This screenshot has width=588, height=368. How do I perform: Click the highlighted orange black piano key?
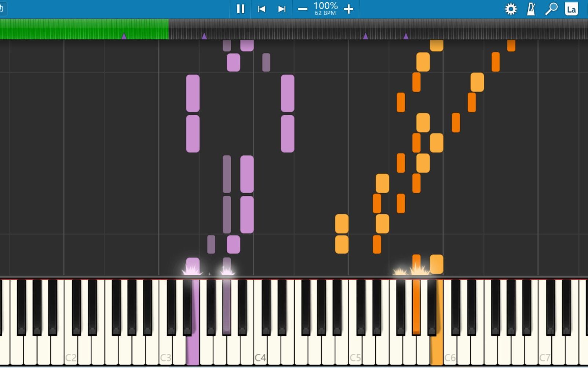coord(416,307)
